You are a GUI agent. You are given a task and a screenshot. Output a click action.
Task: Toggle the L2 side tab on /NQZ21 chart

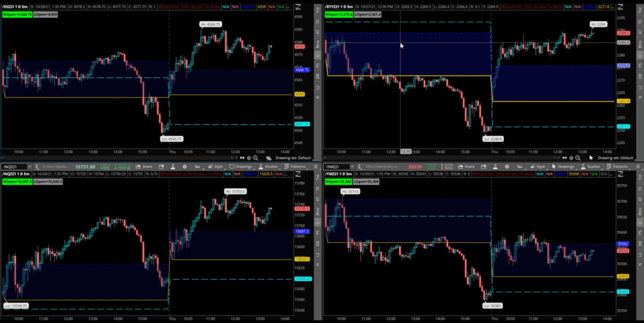318,255
